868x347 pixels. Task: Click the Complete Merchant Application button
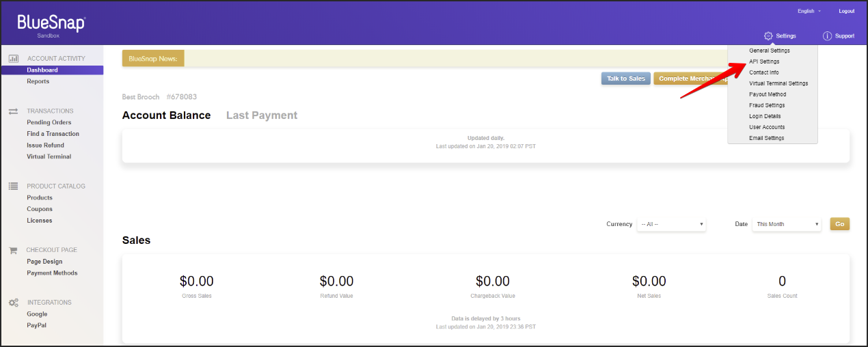(x=691, y=79)
